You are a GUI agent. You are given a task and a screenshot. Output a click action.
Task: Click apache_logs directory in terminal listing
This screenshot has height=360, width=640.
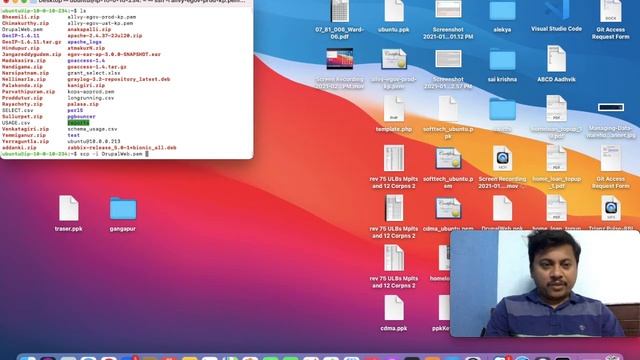coord(84,42)
